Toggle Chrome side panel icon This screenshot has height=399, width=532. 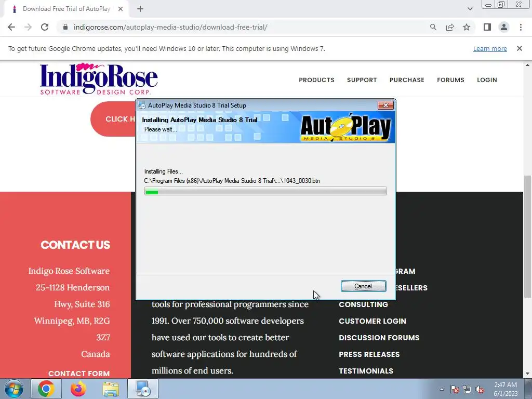(x=487, y=27)
